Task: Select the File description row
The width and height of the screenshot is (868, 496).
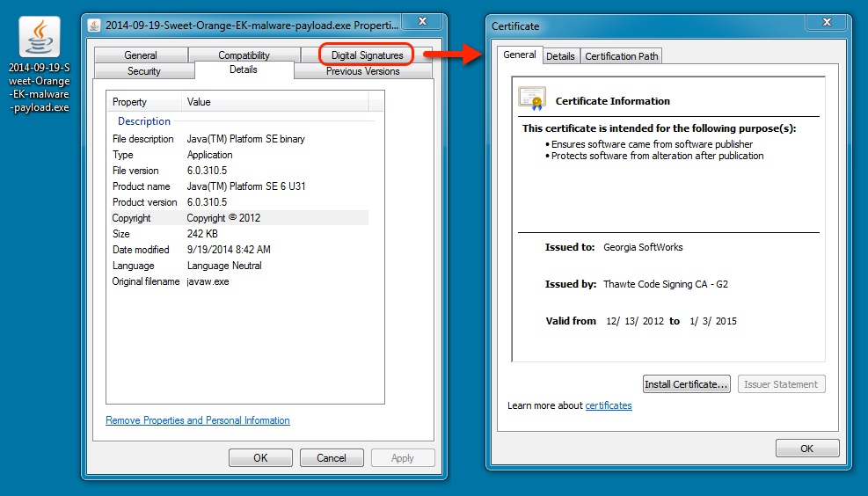Action: coord(239,139)
